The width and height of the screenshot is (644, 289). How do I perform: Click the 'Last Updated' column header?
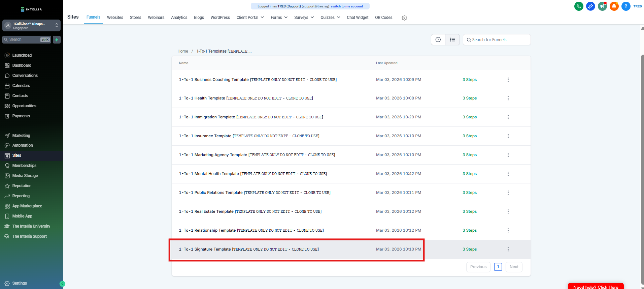(386, 63)
